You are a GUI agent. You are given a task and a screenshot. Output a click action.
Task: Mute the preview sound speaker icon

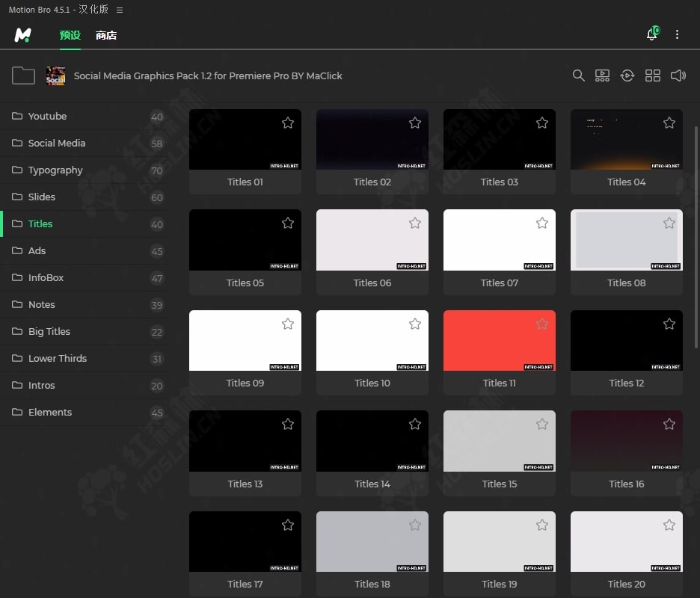tap(678, 75)
